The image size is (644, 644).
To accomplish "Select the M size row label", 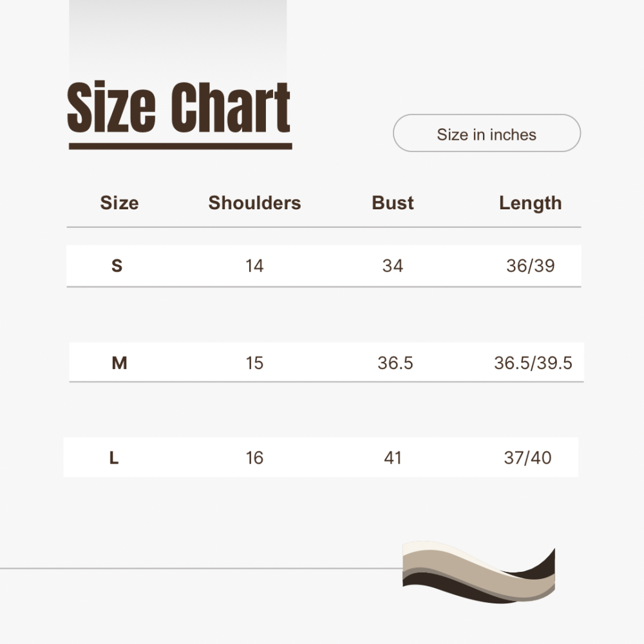I will (x=120, y=363).
